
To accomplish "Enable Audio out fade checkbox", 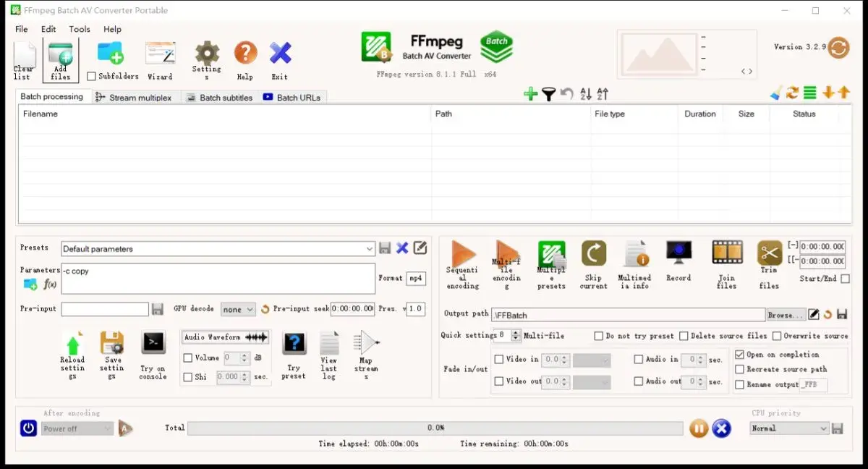I will 639,381.
